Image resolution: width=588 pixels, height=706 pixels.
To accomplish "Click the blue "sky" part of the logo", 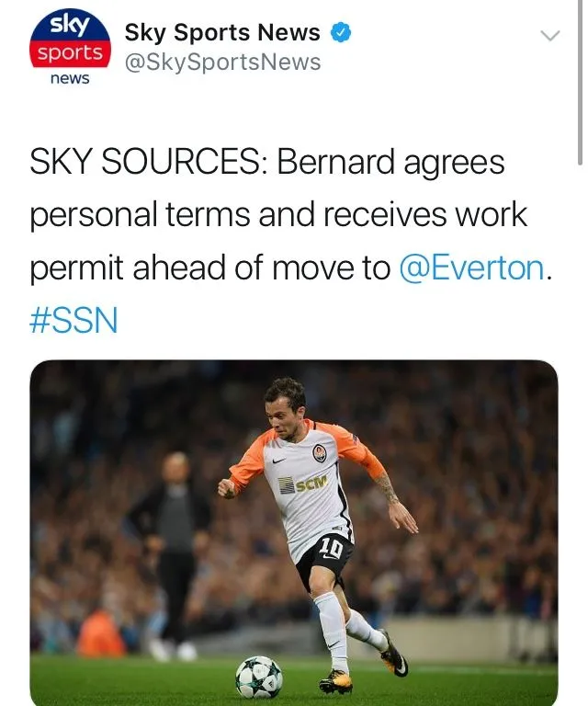I will click(69, 25).
